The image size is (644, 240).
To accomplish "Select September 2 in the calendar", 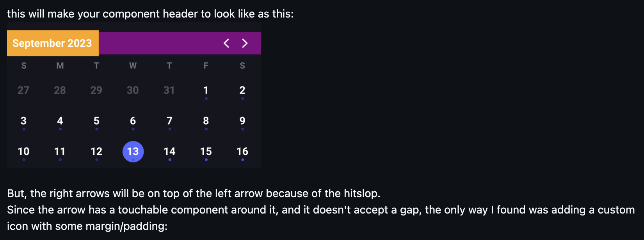I will click(242, 90).
